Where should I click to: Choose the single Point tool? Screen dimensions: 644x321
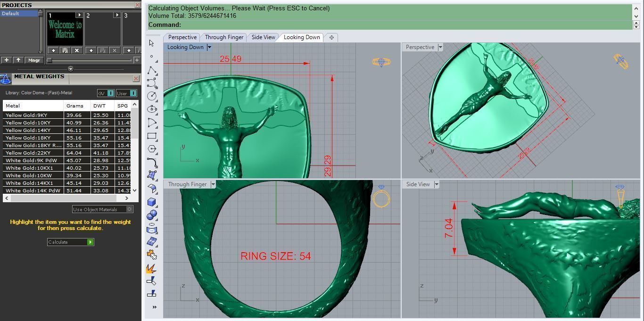pyautogui.click(x=151, y=56)
